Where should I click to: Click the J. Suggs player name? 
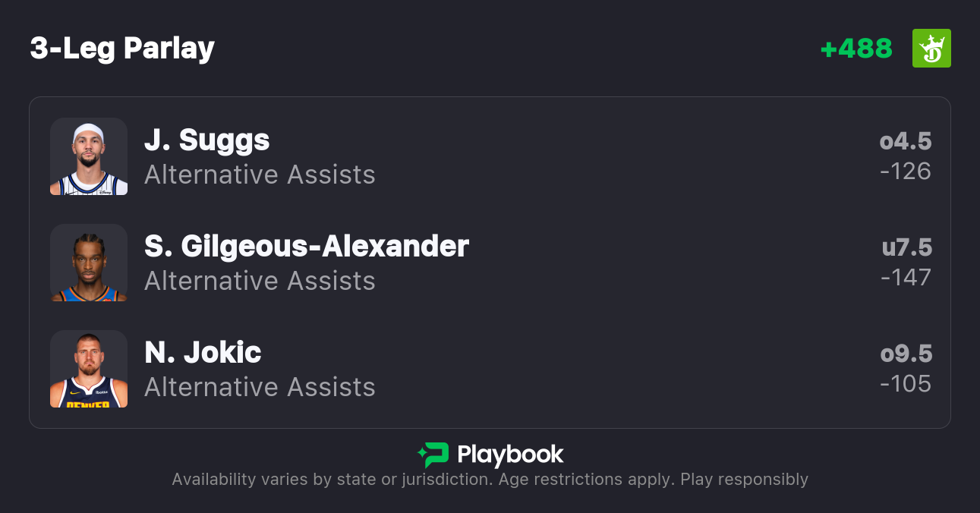click(x=206, y=140)
